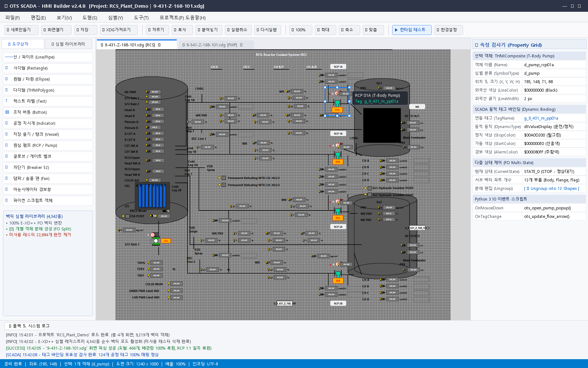Click the 새로만들기 toolbar button
Viewport: 588px width, 368px height.
click(x=21, y=30)
